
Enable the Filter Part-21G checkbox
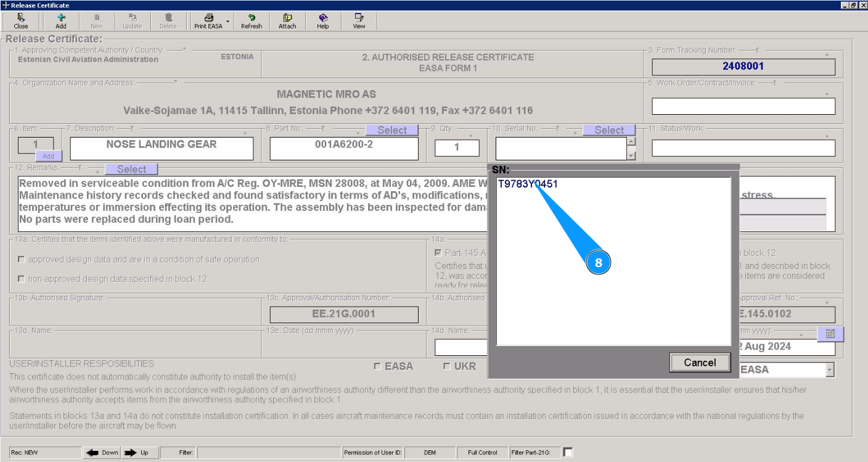click(568, 452)
